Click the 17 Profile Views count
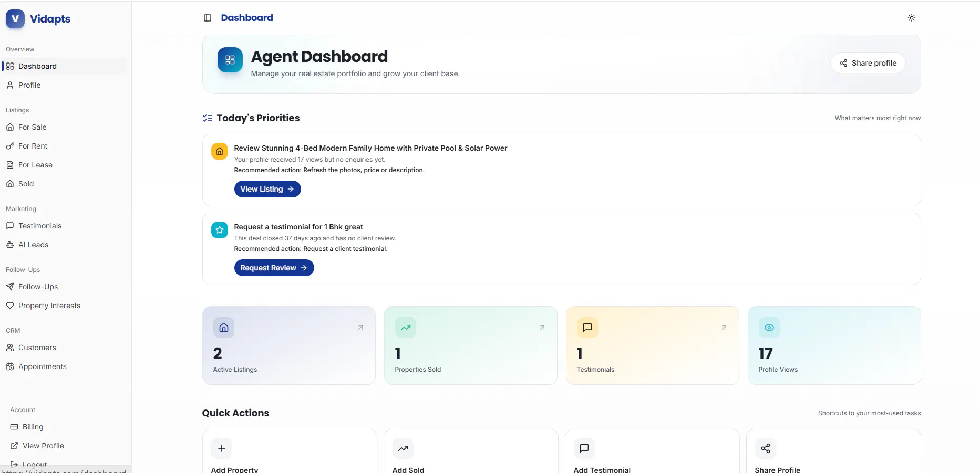 766,353
